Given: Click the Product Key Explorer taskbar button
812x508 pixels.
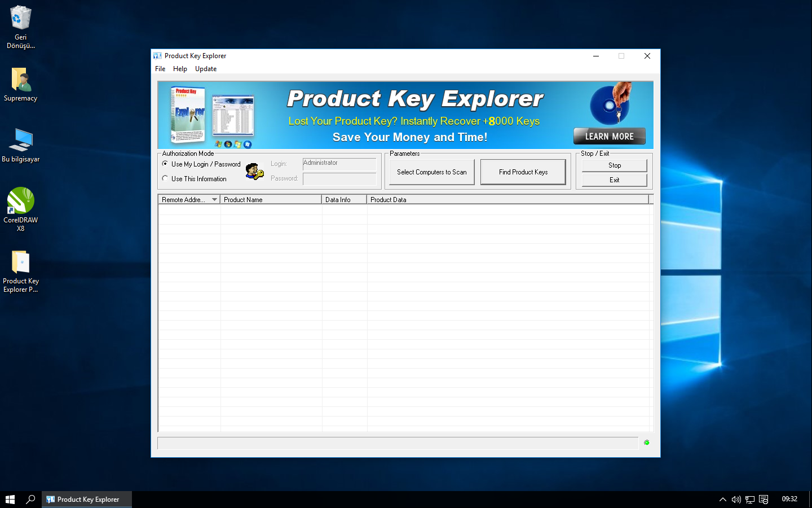Looking at the screenshot, I should (x=87, y=500).
